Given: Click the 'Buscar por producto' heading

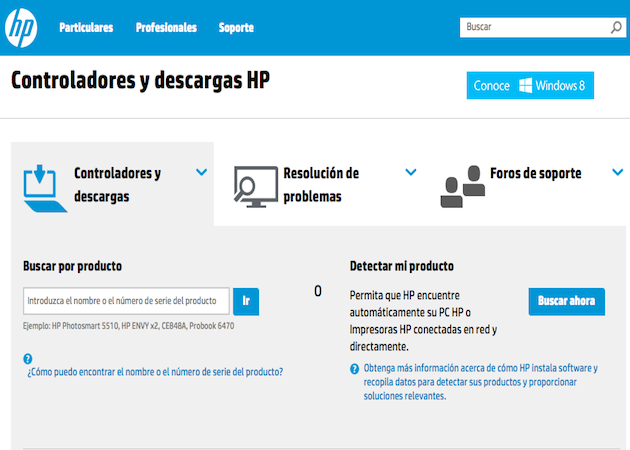Looking at the screenshot, I should (72, 266).
